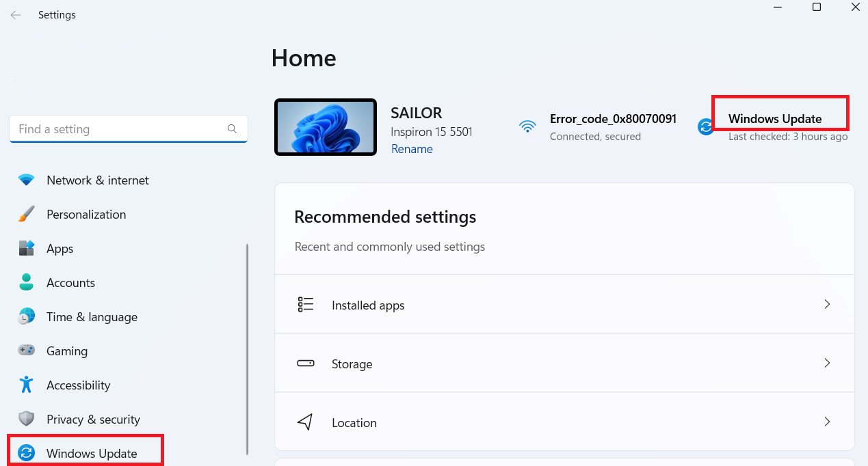Click the Rename link under SAILOR
This screenshot has height=466, width=868.
(412, 149)
